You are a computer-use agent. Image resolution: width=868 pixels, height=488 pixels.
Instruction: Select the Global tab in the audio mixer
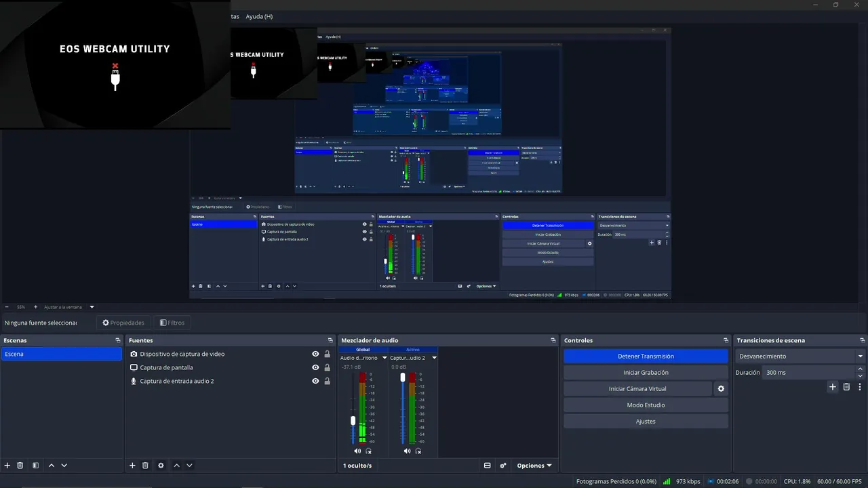[x=363, y=350]
